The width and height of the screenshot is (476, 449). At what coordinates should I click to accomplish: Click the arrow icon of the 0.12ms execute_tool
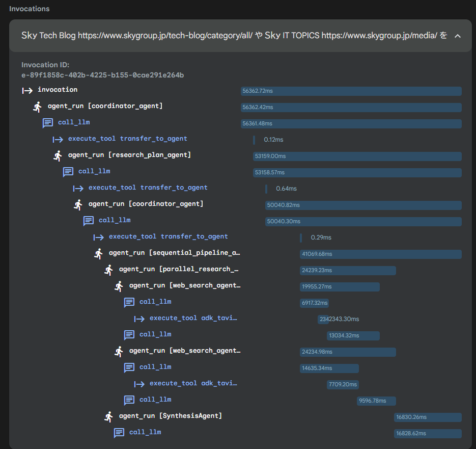[x=58, y=139]
